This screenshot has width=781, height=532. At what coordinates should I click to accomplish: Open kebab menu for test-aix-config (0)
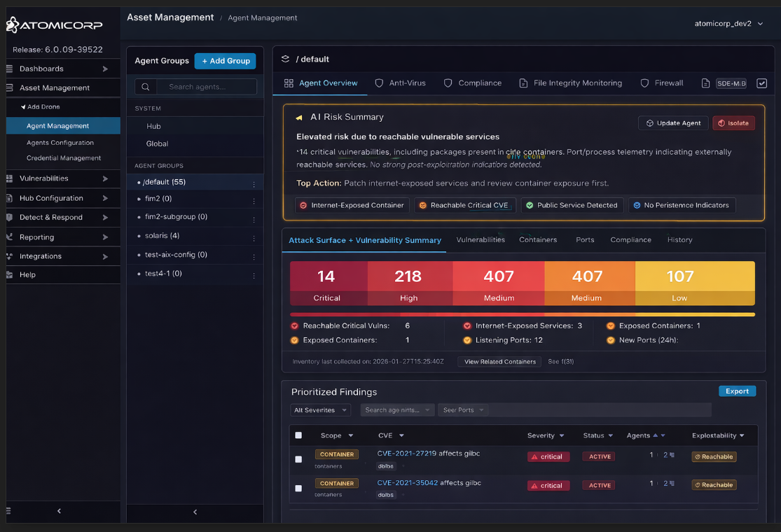(x=254, y=257)
